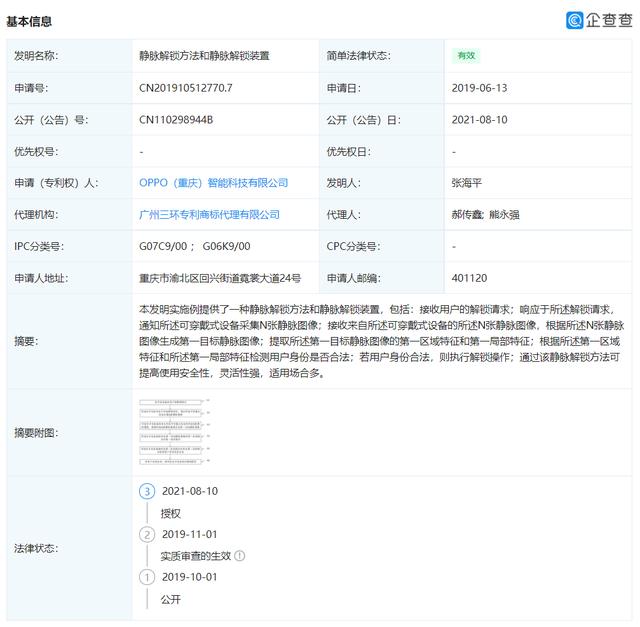The height and width of the screenshot is (627, 640).
Task: Open the 摘要附图 flowchart thumbnail
Action: tap(174, 432)
